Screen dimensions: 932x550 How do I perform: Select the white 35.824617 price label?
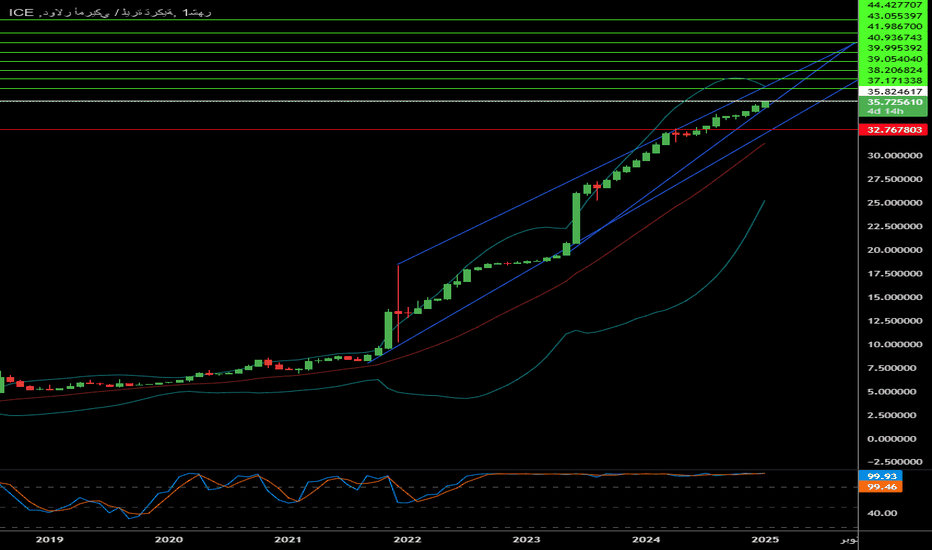(x=895, y=92)
